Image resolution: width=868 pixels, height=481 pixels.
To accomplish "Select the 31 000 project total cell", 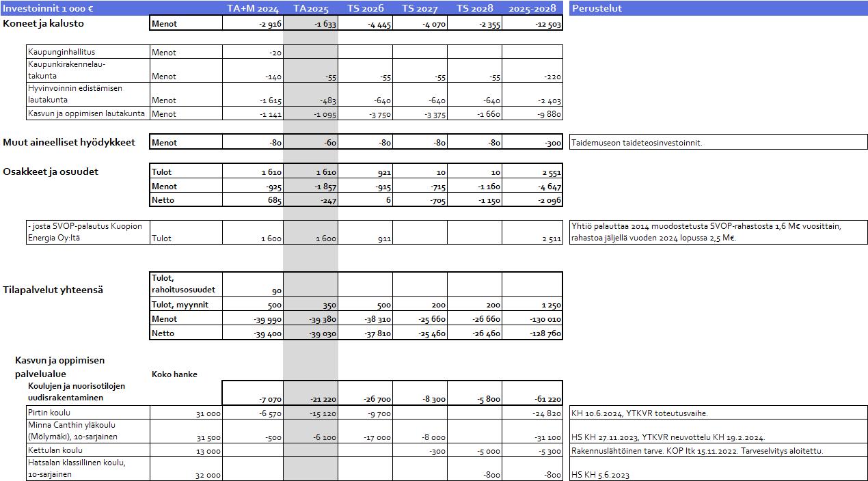I will coord(186,413).
